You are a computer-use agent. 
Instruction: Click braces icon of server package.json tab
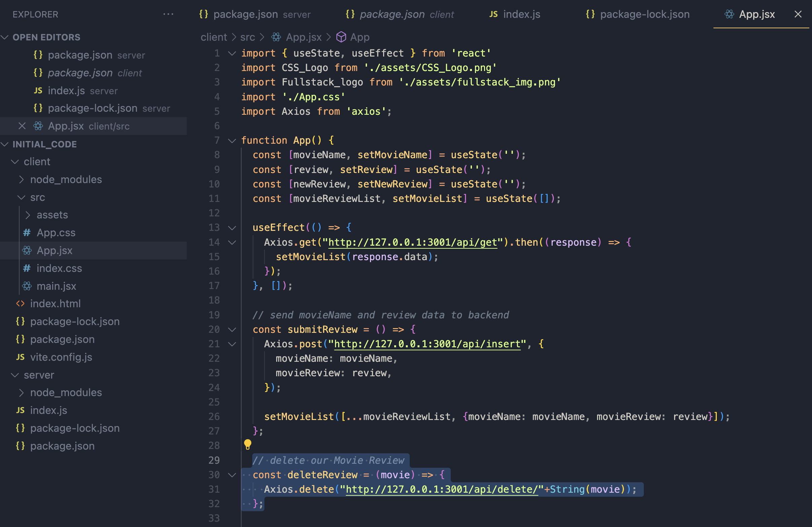204,14
